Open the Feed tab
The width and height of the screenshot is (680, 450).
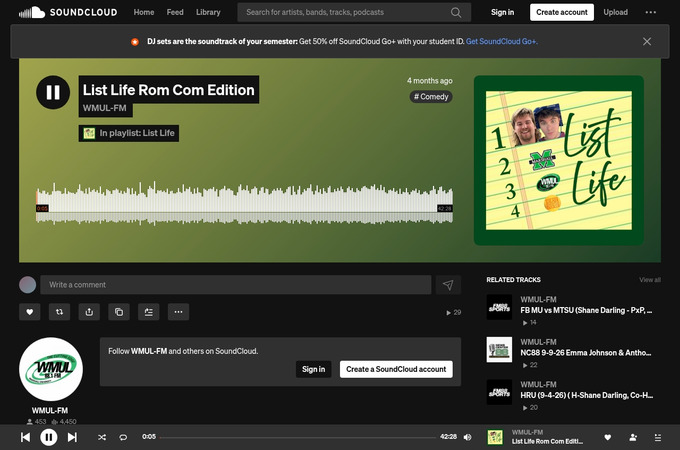pyautogui.click(x=175, y=12)
